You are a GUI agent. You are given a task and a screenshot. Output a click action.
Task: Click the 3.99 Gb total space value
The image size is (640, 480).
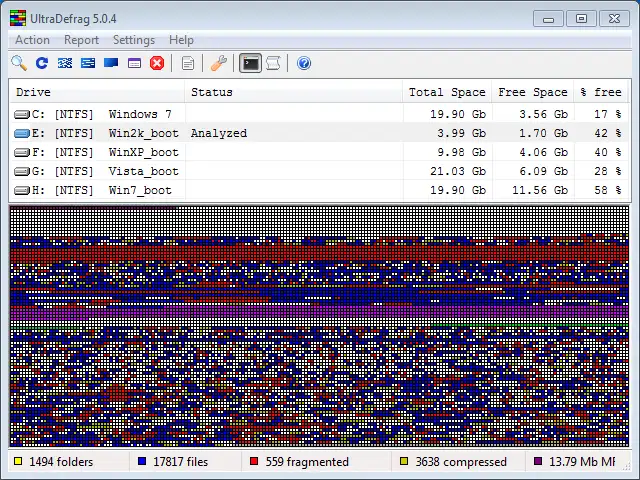click(462, 133)
